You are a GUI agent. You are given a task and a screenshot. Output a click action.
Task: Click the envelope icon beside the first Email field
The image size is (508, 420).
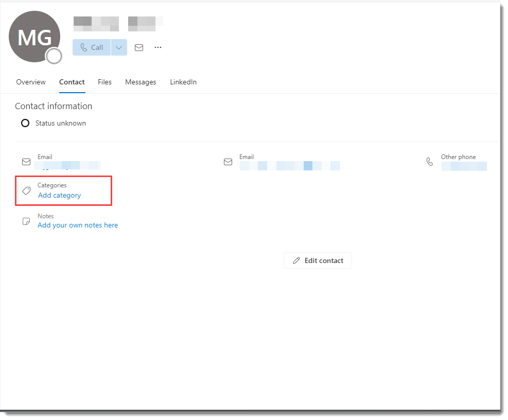coord(26,162)
